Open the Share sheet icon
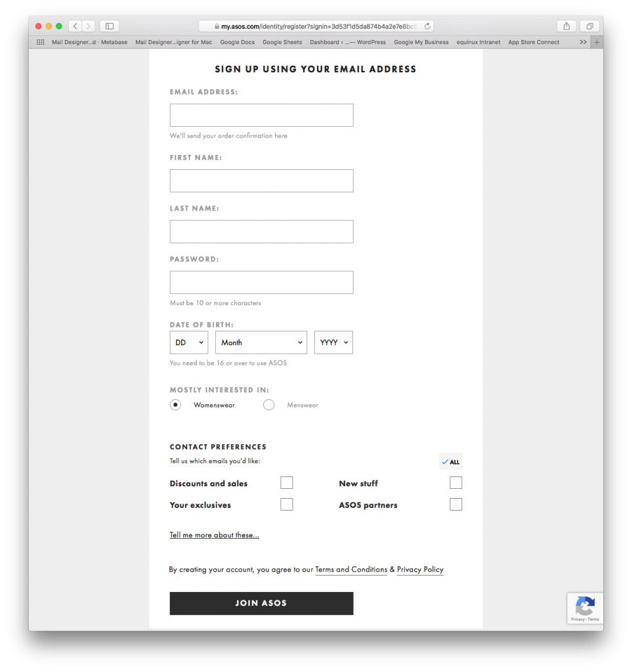This screenshot has height=672, width=632. pos(566,26)
